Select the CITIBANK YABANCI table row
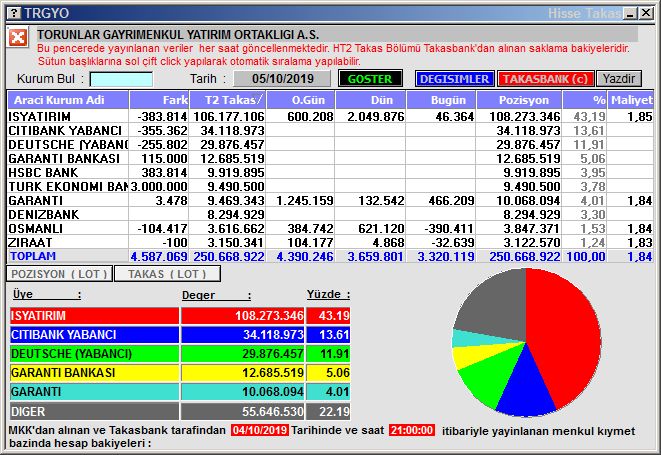This screenshot has height=455, width=661. tap(330, 130)
